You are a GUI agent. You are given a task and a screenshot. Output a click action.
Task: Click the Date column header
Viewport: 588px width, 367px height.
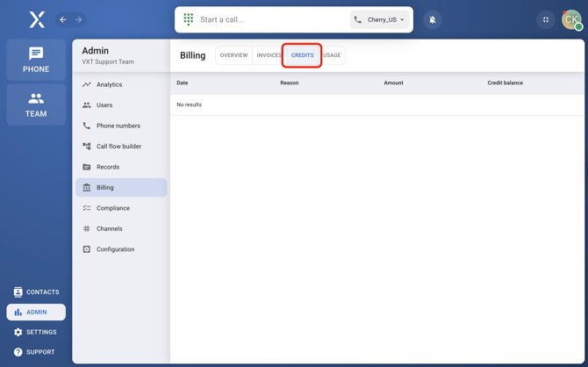point(183,83)
